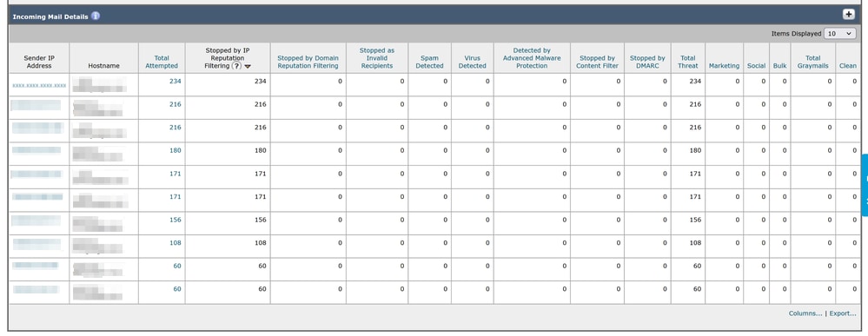Select the Total Threat cell showing 108

click(687, 247)
